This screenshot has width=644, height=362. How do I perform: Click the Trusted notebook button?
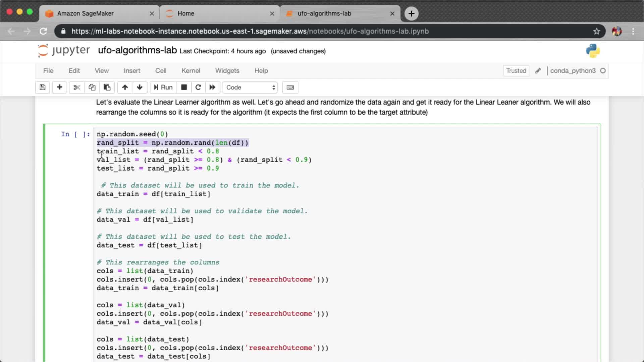point(516,71)
